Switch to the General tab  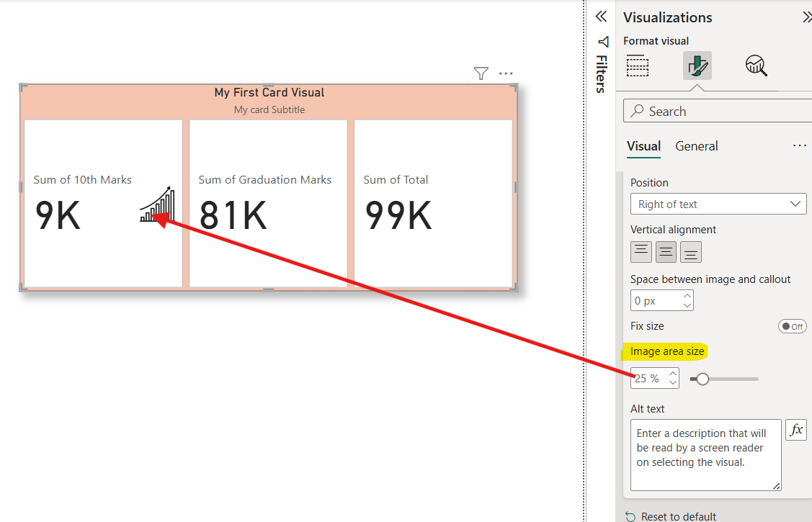[x=696, y=145]
